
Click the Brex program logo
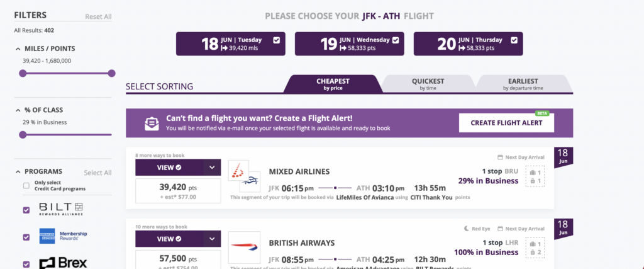click(63, 263)
